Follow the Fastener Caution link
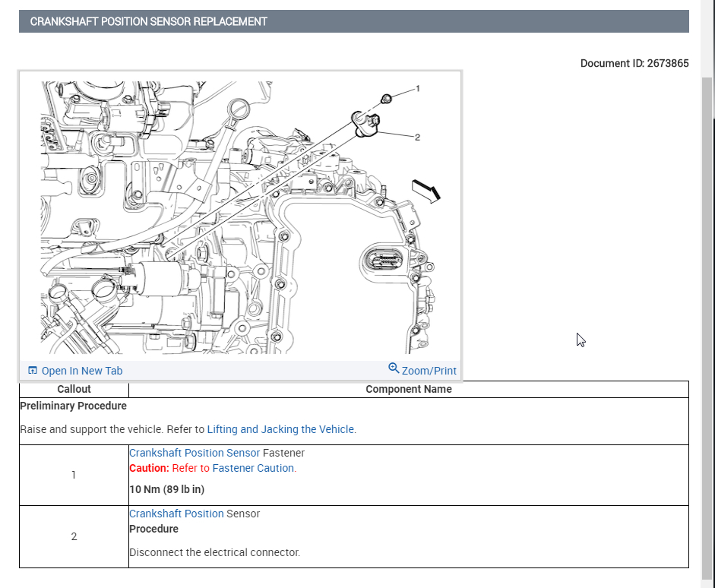The width and height of the screenshot is (715, 588). coord(253,468)
